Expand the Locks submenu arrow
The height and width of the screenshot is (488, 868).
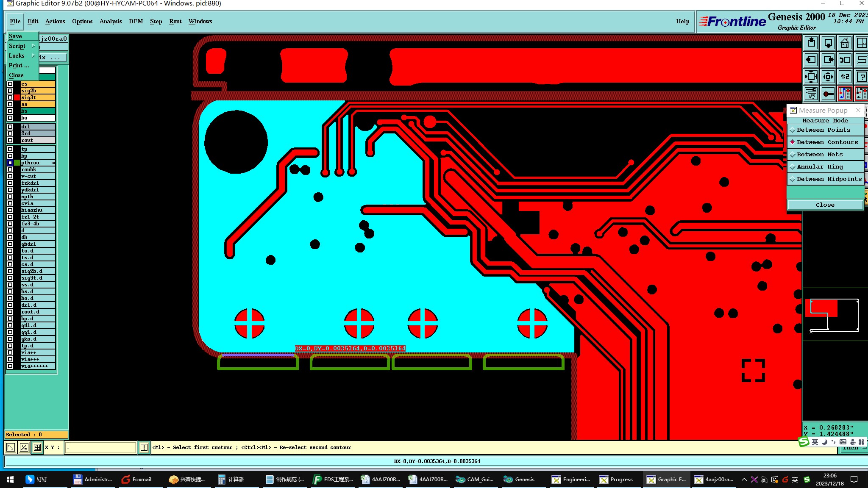point(33,55)
